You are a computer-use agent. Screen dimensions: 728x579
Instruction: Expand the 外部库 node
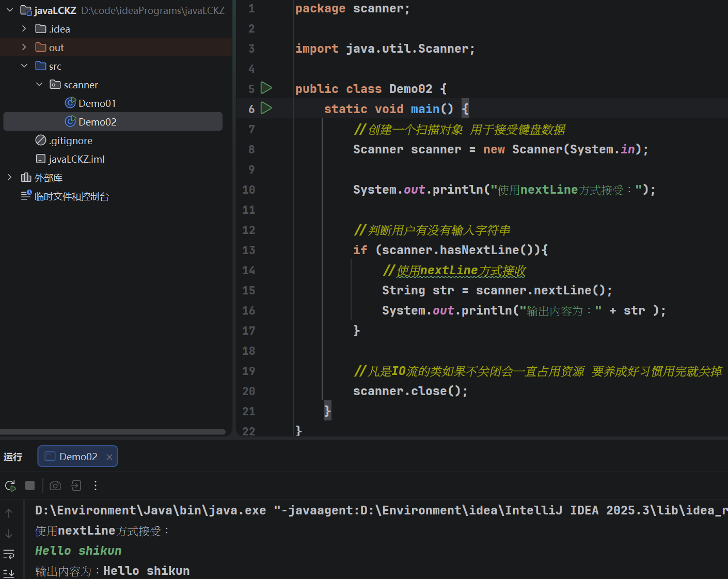9,178
